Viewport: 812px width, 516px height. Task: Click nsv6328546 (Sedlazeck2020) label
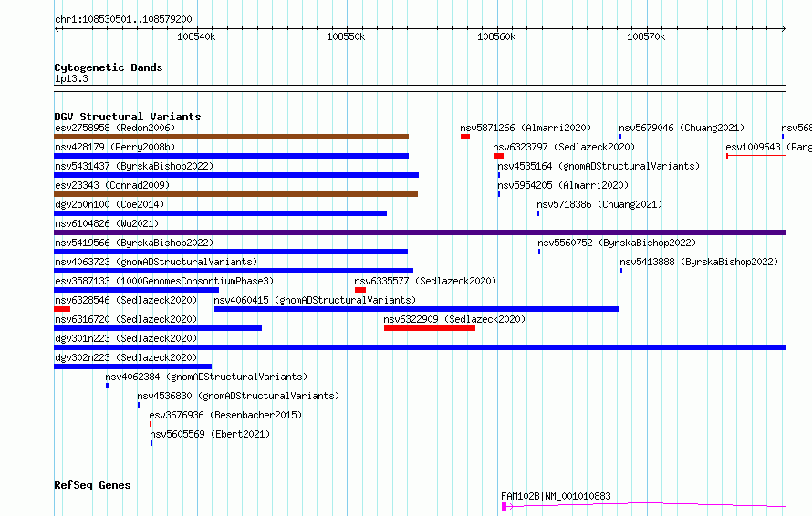pyautogui.click(x=126, y=300)
